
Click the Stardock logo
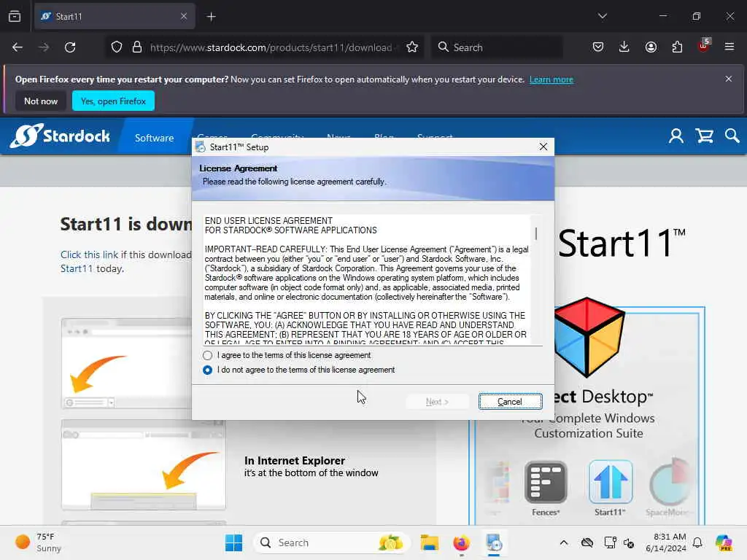click(60, 136)
